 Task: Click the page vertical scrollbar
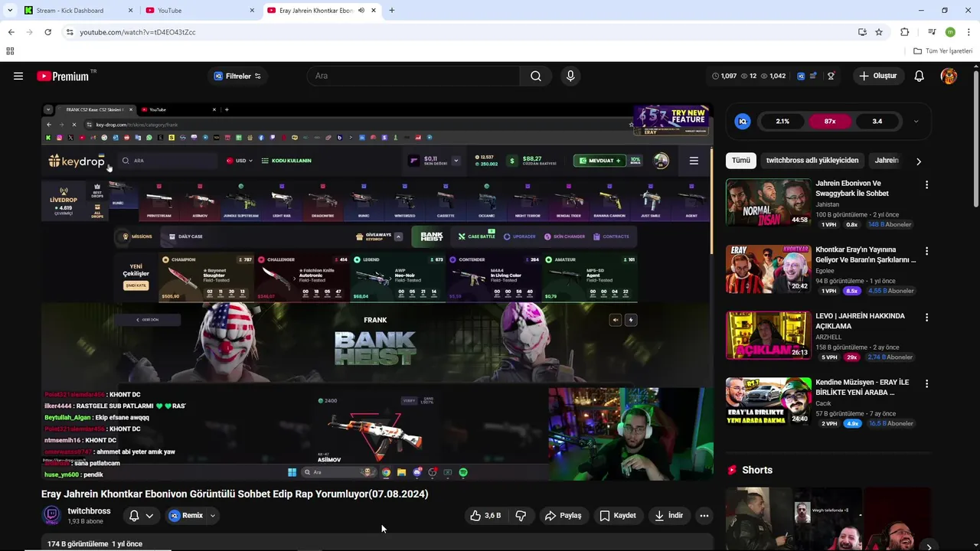975,138
